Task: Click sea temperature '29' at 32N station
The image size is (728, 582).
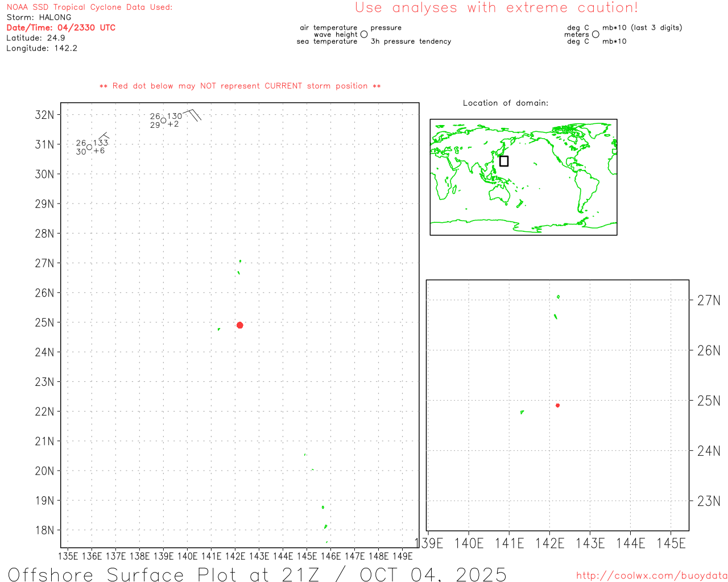Action: (x=155, y=125)
